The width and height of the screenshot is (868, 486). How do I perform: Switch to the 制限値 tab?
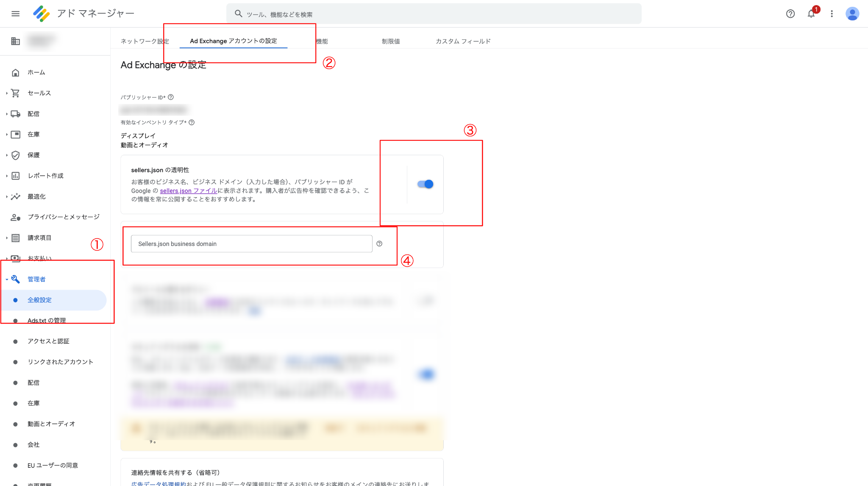(x=391, y=41)
